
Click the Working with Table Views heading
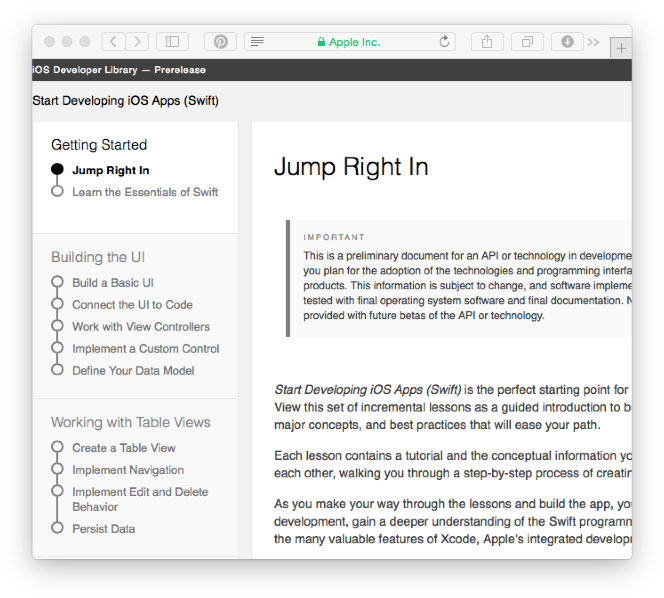131,422
